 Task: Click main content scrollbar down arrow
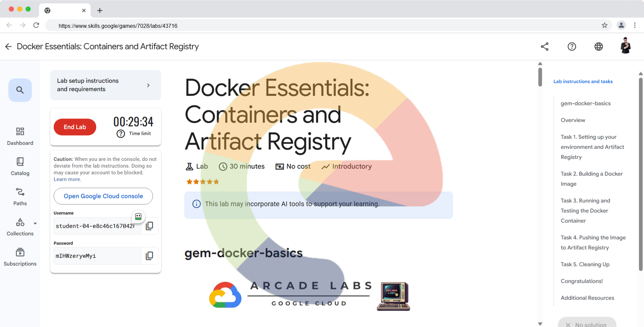(x=540, y=324)
